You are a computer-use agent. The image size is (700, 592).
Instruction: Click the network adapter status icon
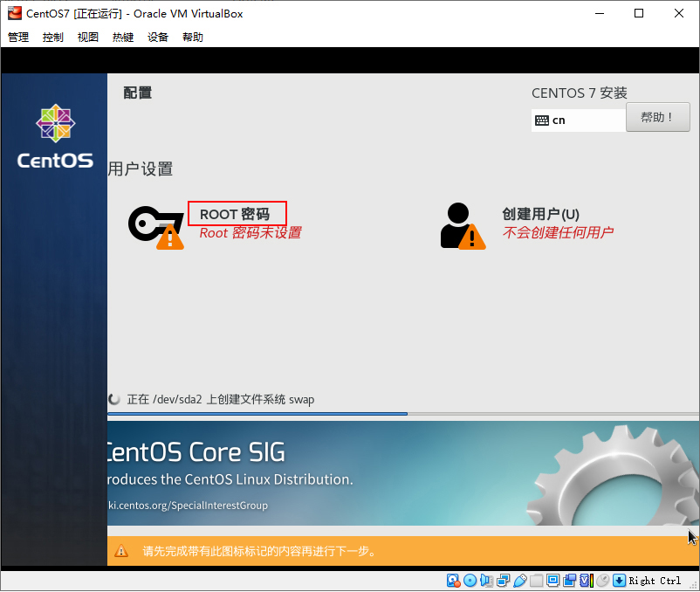point(502,580)
